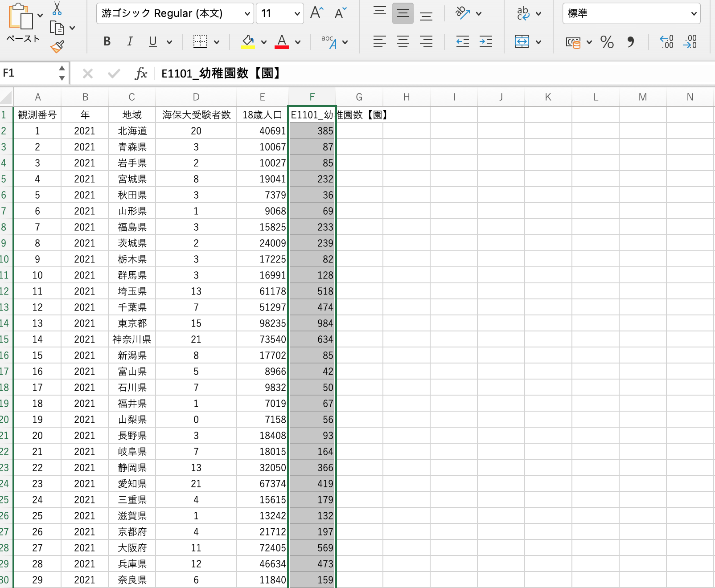Click the accounting currency format icon

point(573,42)
